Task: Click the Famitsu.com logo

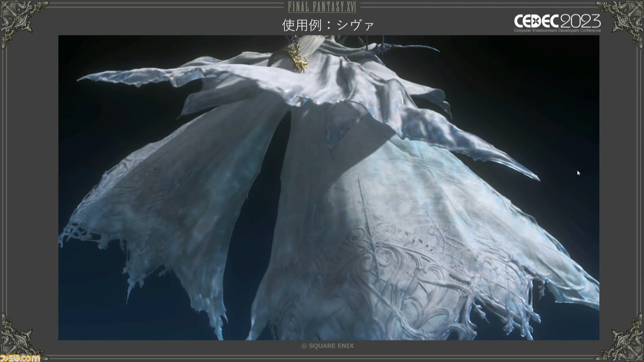Action: point(20,358)
